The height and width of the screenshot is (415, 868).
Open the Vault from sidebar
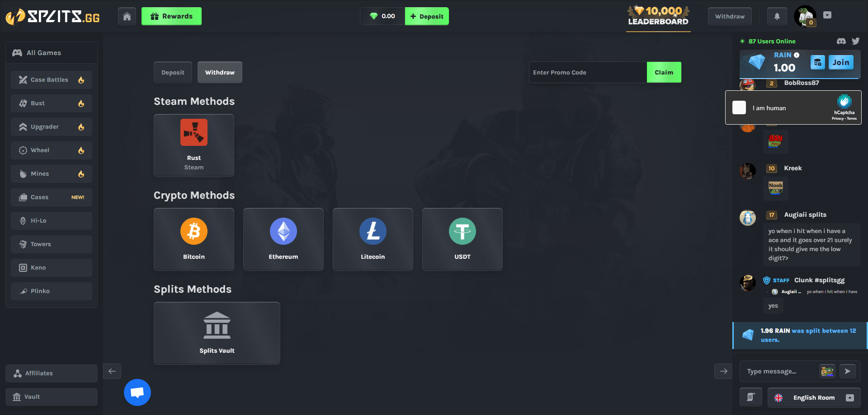coord(52,397)
